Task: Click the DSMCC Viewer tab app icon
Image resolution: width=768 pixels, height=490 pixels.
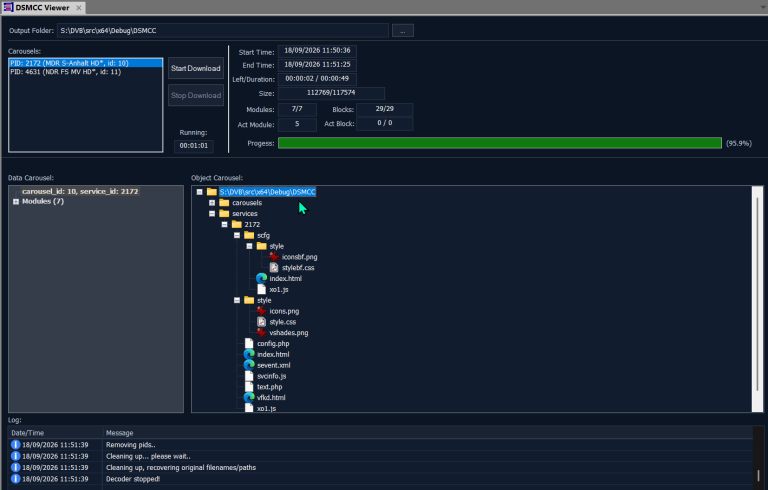Action: click(x=8, y=7)
